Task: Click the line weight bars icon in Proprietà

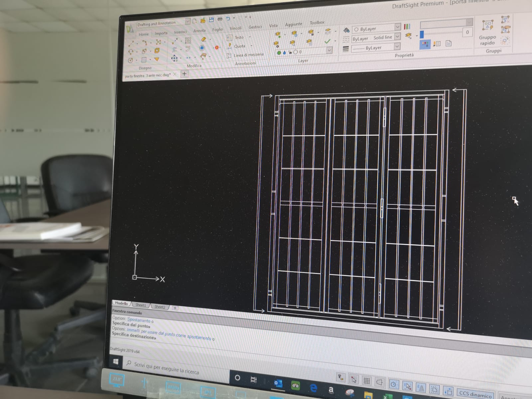Action: pyautogui.click(x=346, y=49)
